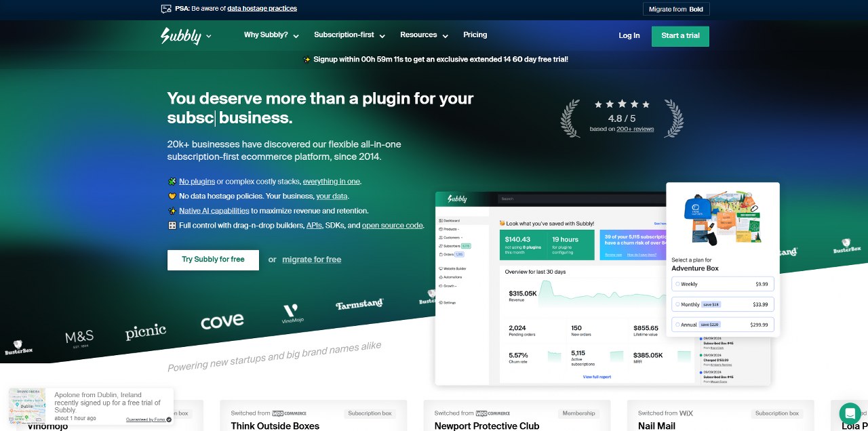The image size is (868, 431).
Task: Click the Dashboard item in preview sidebar
Action: point(449,221)
